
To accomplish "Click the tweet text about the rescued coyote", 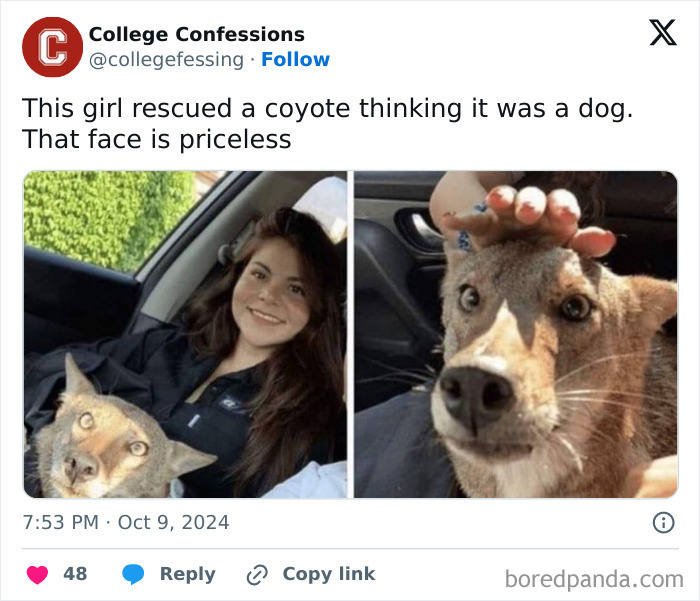I will [328, 123].
